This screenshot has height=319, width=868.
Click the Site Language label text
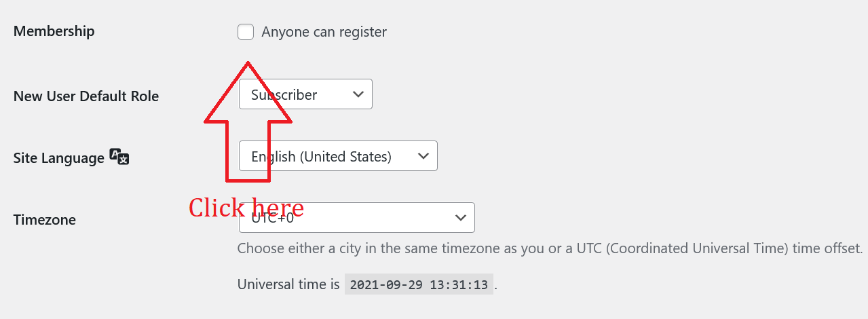(59, 158)
